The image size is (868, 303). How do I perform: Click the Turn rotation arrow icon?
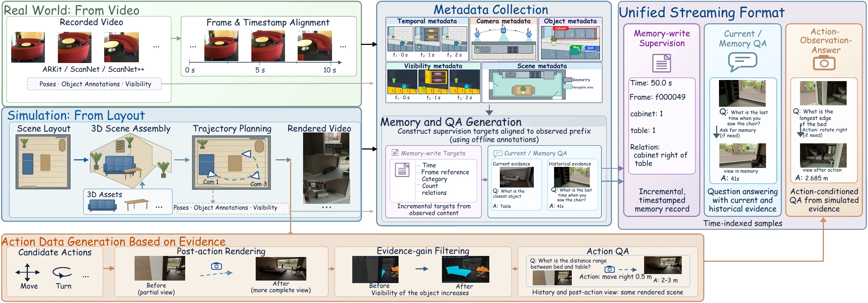(x=62, y=272)
